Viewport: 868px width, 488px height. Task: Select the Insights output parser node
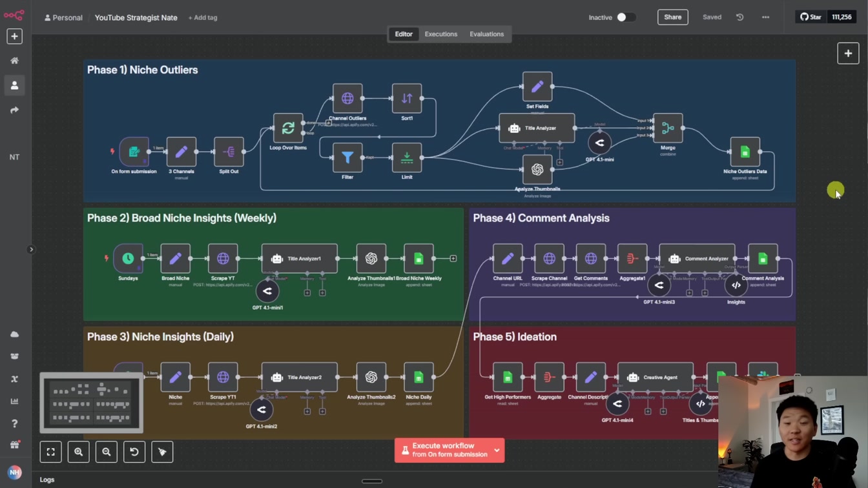click(736, 285)
